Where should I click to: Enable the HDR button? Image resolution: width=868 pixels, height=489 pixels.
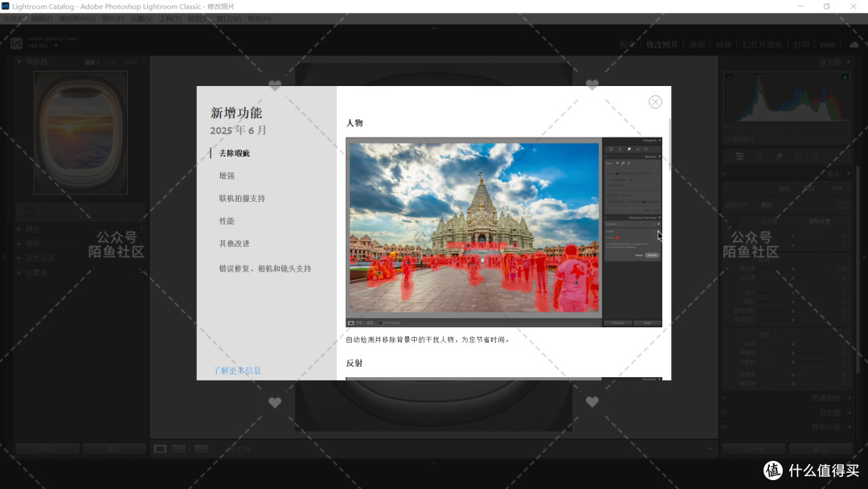coord(837,188)
